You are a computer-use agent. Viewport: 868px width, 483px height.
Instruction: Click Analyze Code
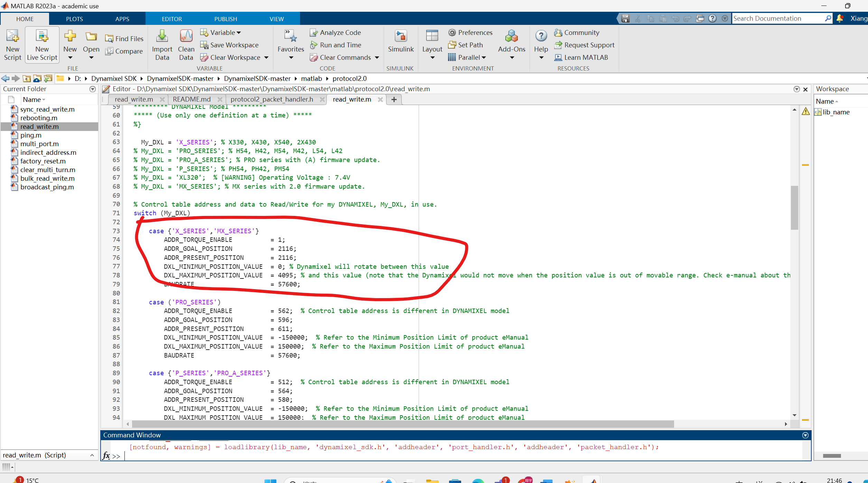click(335, 32)
